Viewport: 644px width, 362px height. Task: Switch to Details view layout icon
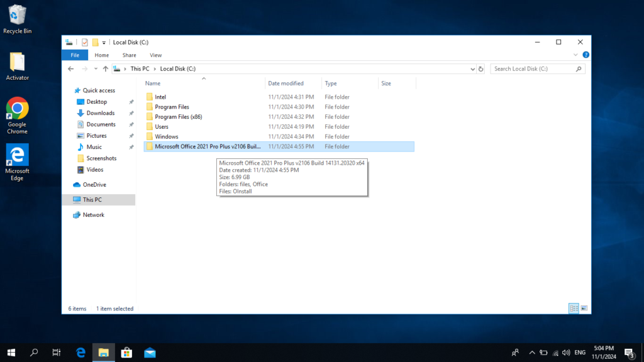pos(574,308)
